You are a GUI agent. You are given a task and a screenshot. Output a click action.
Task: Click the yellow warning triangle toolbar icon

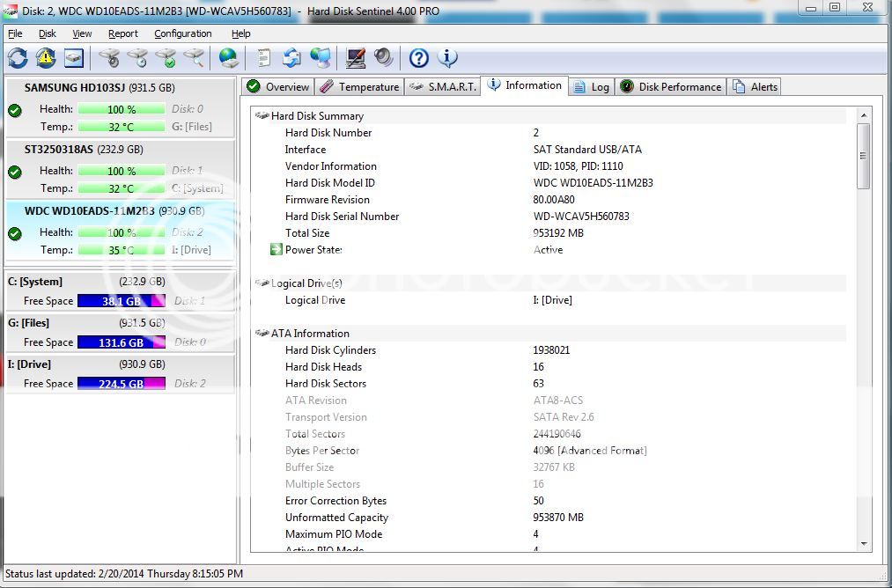point(46,58)
